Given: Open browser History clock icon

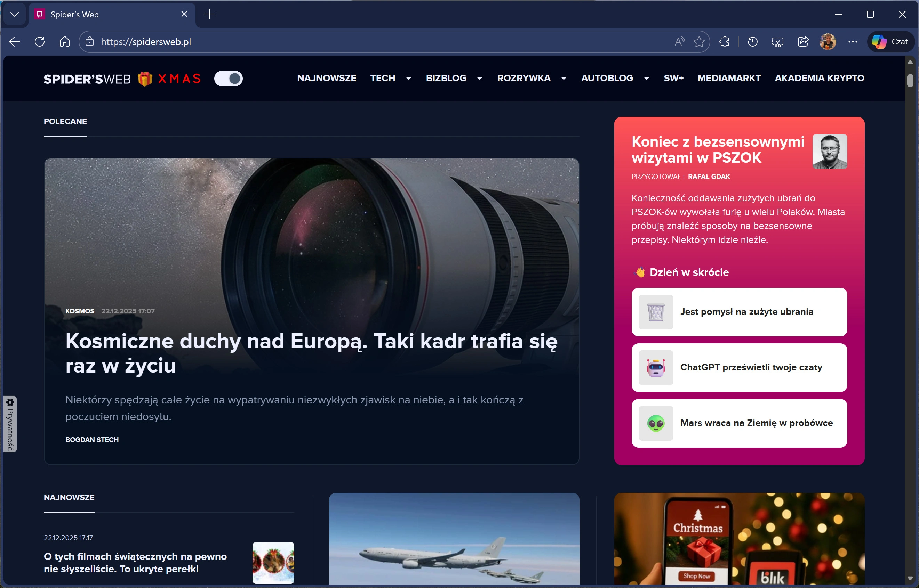Looking at the screenshot, I should coord(752,42).
